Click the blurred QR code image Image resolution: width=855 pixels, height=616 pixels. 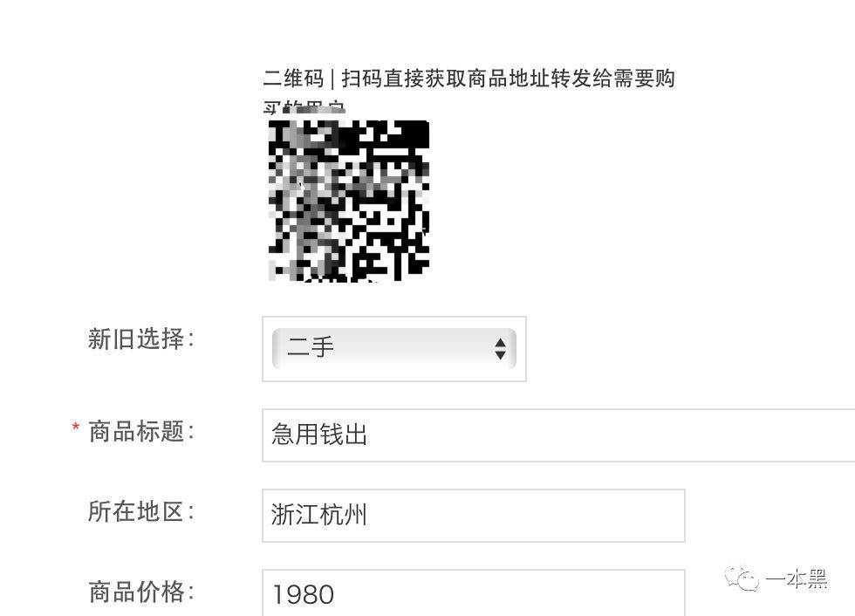[x=349, y=200]
